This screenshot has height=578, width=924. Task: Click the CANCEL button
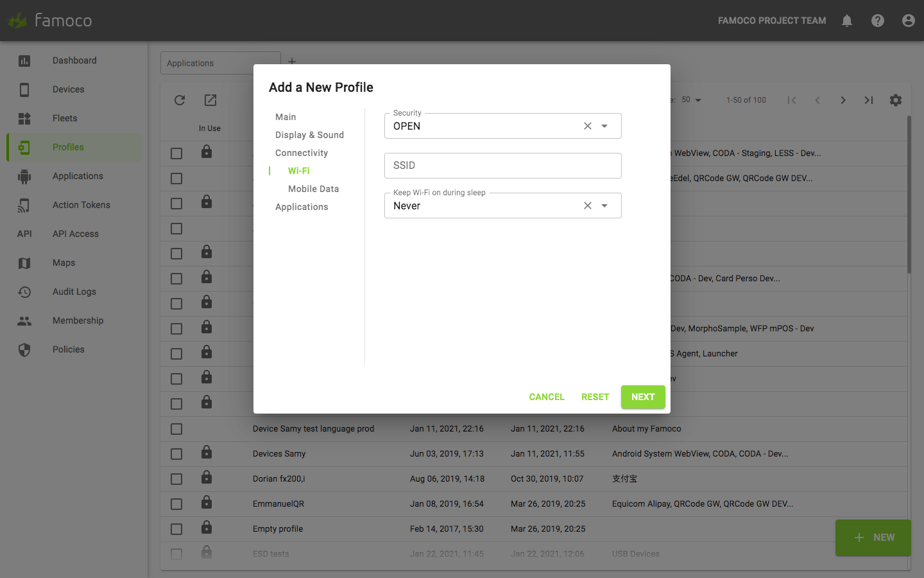tap(547, 397)
